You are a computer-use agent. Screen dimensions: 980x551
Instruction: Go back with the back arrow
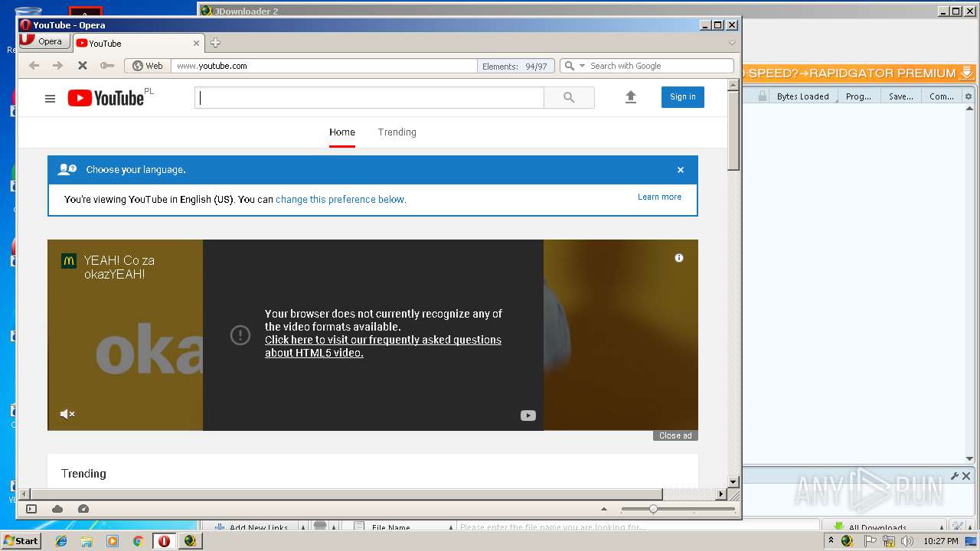34,66
